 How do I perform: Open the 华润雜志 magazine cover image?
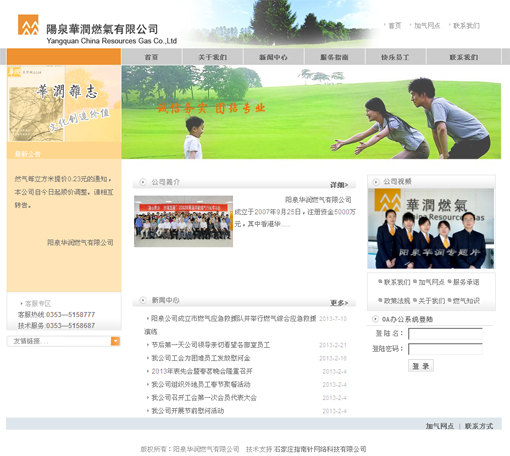(64, 104)
